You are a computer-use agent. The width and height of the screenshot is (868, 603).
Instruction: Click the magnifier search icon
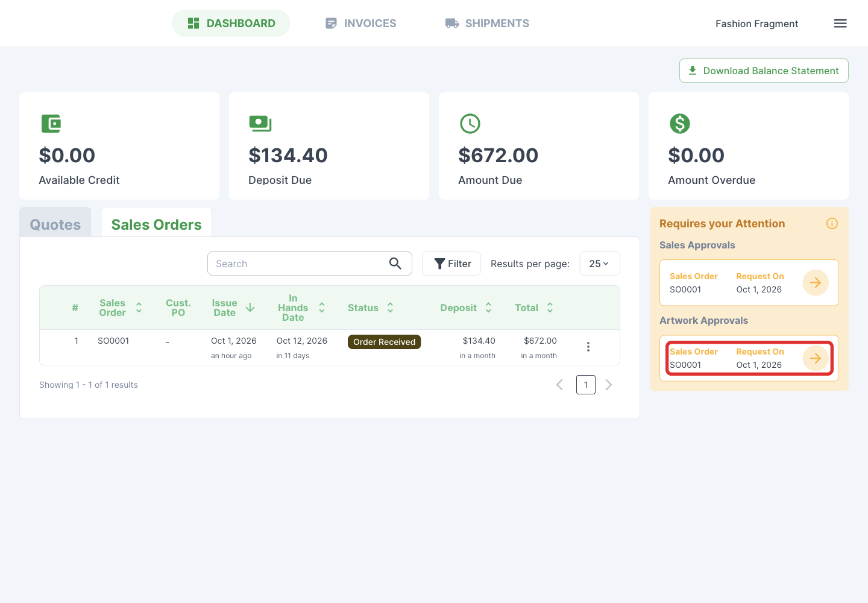(x=395, y=264)
